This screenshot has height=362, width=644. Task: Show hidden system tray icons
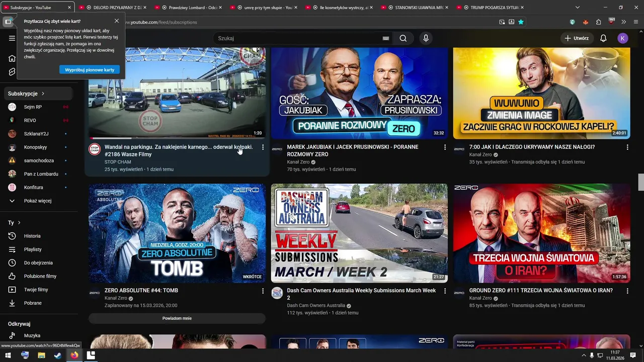[x=584, y=355]
